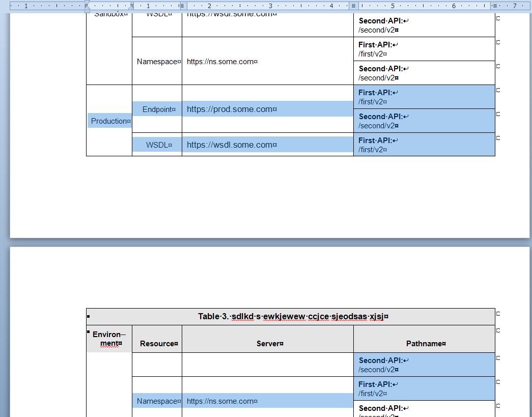Image resolution: width=532 pixels, height=417 pixels.
Task: Select column marker between ruler marks 4 and 5
Action: [353, 6]
